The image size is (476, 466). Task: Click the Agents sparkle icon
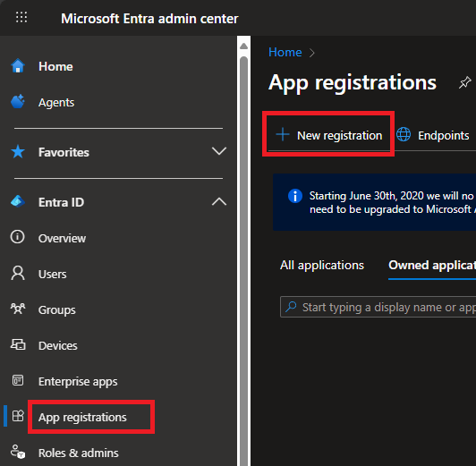tap(18, 102)
